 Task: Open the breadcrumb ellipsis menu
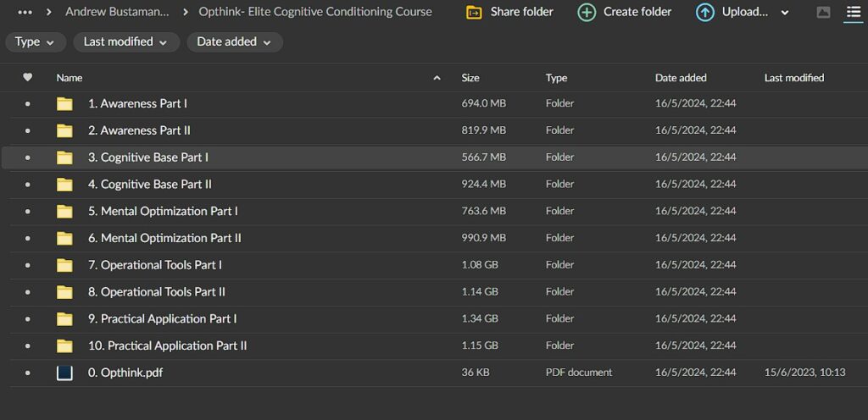pos(25,13)
